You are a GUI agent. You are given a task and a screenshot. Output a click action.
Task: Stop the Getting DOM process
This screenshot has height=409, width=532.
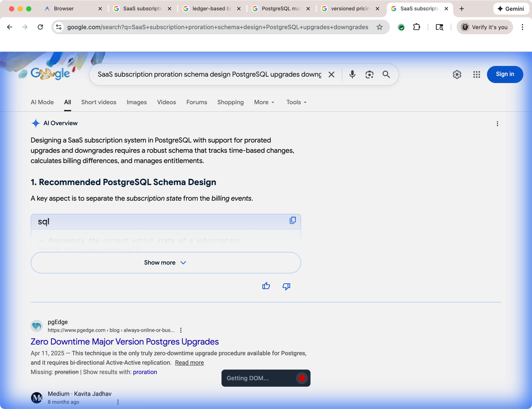[x=302, y=378]
